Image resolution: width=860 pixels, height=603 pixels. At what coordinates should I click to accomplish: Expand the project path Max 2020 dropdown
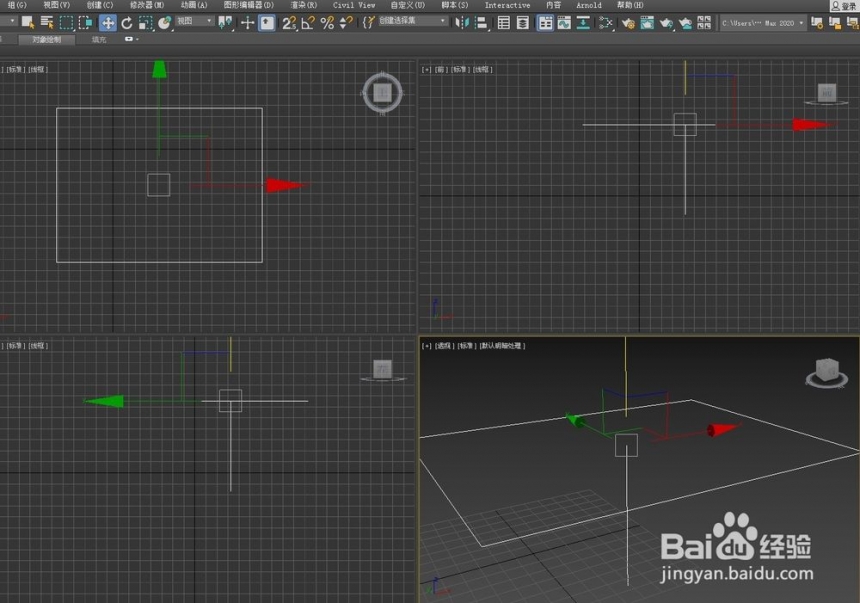pyautogui.click(x=763, y=23)
